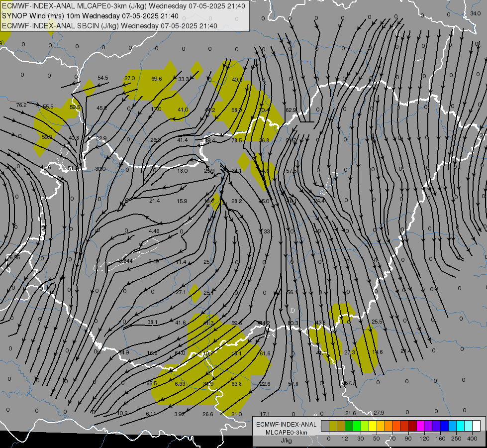Click the legend tick label 30
This screenshot has width=487, height=448.
(360, 439)
